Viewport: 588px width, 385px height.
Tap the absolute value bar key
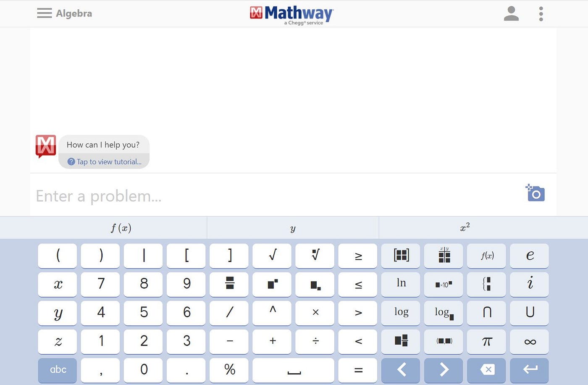point(143,256)
